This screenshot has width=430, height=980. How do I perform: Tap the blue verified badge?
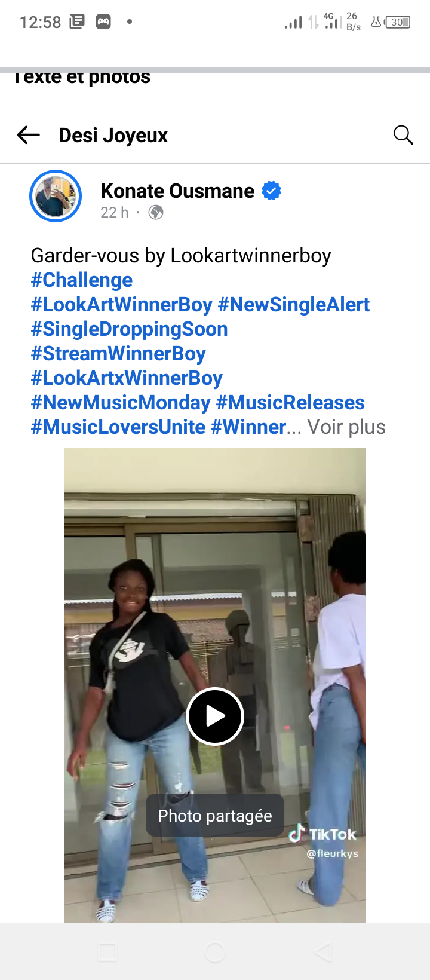pyautogui.click(x=272, y=191)
